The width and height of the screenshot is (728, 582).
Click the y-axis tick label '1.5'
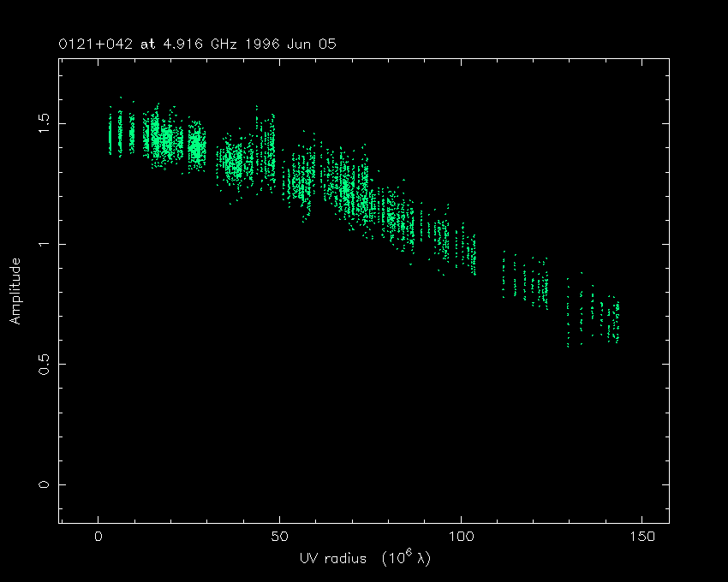click(x=42, y=123)
